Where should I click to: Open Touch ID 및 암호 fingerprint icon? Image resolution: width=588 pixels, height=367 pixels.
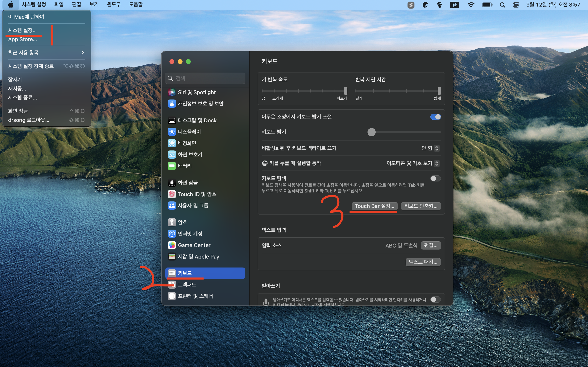[172, 194]
